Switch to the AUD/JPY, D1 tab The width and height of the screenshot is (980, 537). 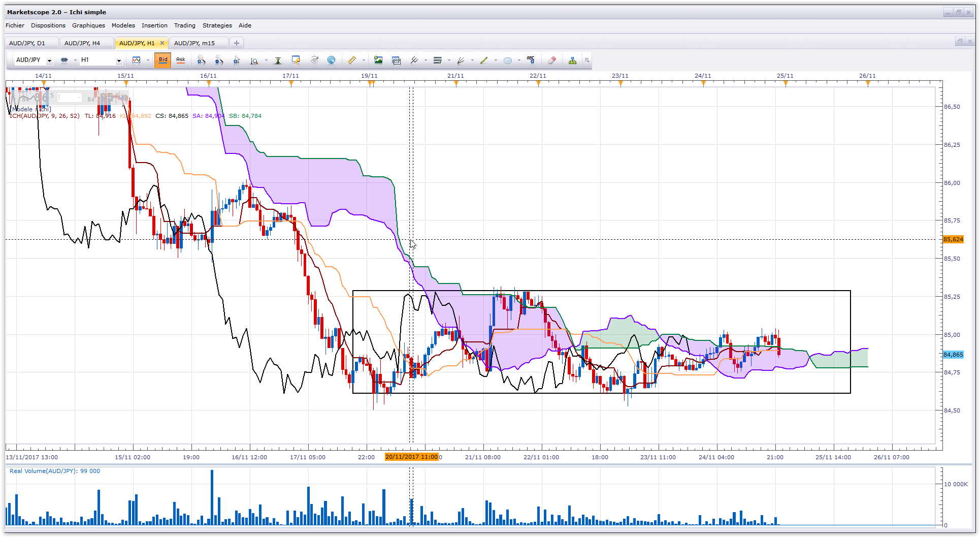click(x=30, y=43)
